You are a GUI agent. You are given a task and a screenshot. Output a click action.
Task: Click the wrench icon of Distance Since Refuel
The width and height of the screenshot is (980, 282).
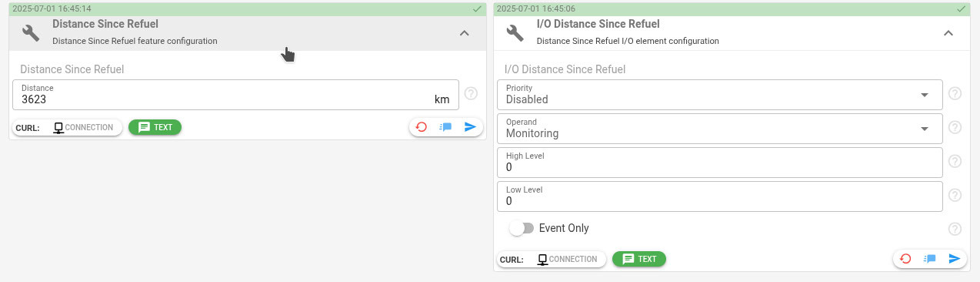click(x=31, y=33)
